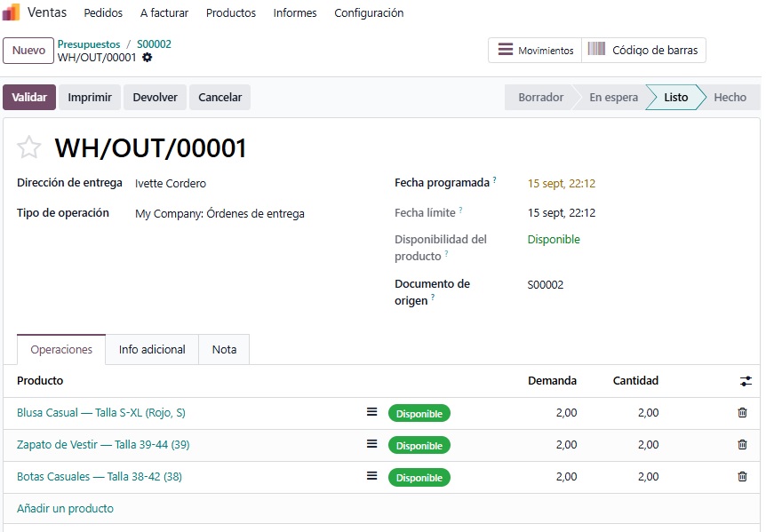This screenshot has width=766, height=532.
Task: Delete the Zapato de Vestir line
Action: [x=742, y=445]
